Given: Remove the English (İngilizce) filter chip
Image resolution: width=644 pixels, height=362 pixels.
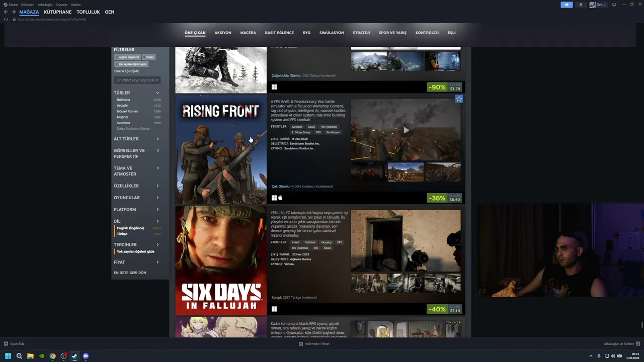Looking at the screenshot, I should click(x=128, y=57).
